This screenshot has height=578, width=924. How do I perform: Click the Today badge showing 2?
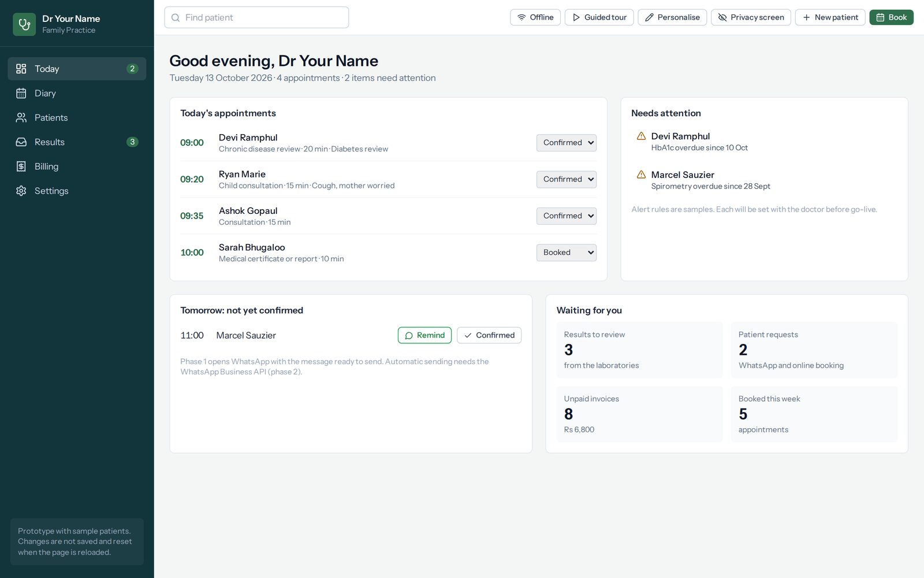pyautogui.click(x=132, y=69)
